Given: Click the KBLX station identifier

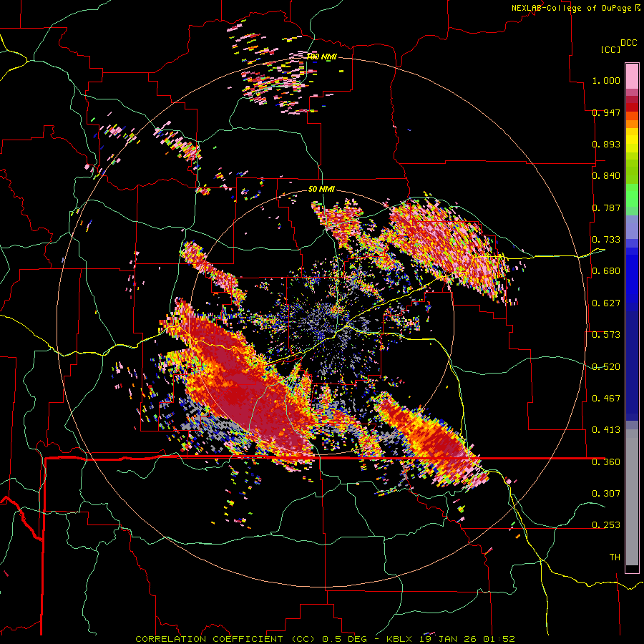Looking at the screenshot, I should (x=401, y=639).
